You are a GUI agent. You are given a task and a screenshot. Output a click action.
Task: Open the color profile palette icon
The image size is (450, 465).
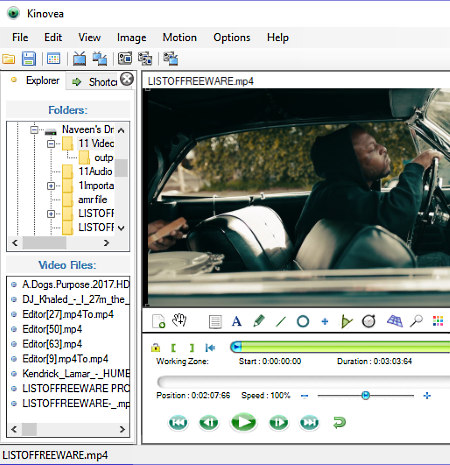click(x=438, y=321)
